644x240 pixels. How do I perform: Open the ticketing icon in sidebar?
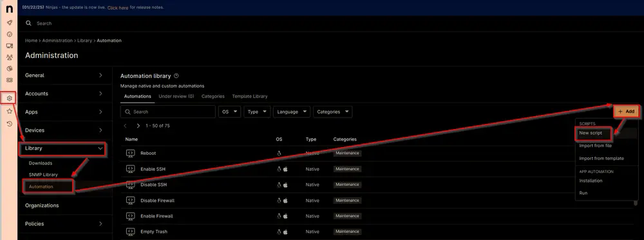[10, 80]
